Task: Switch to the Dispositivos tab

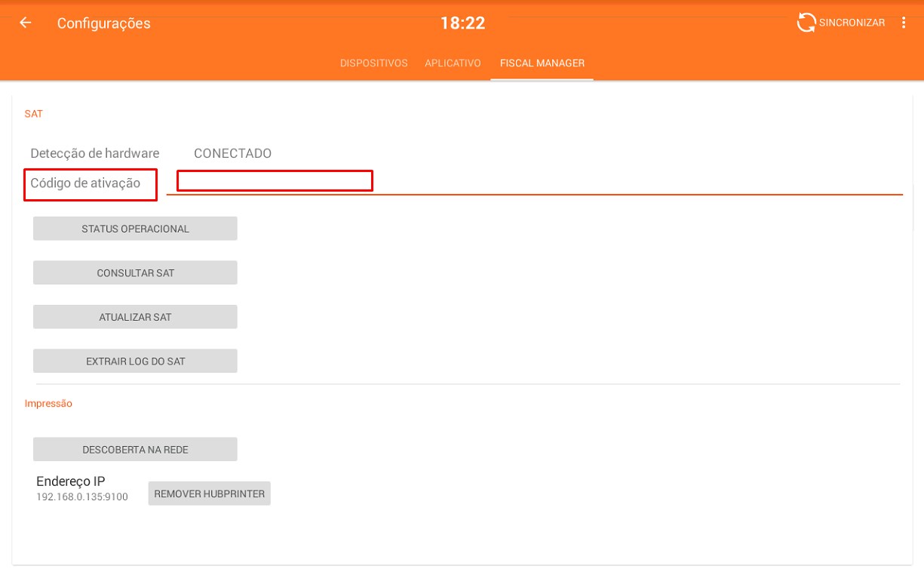Action: (374, 63)
